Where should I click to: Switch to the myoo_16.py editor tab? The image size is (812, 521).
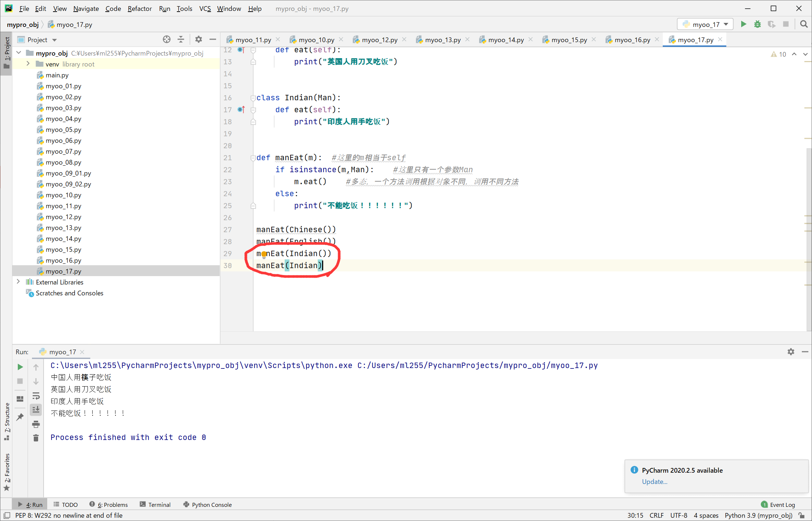[x=632, y=40]
